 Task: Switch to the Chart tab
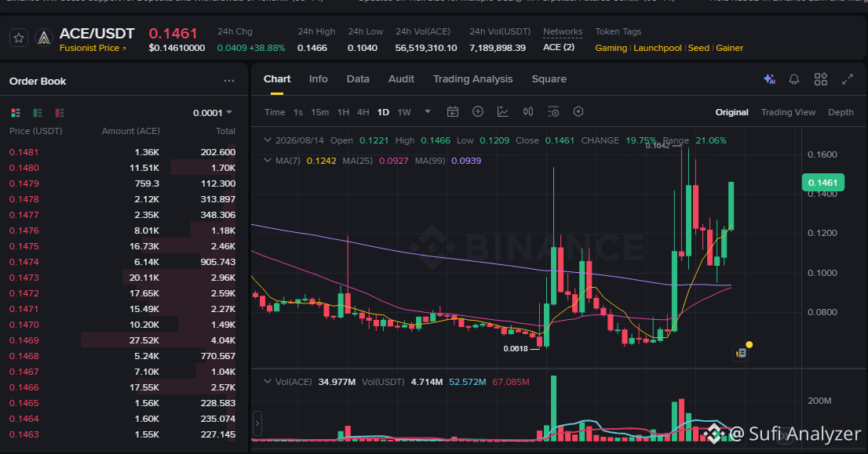tap(277, 79)
